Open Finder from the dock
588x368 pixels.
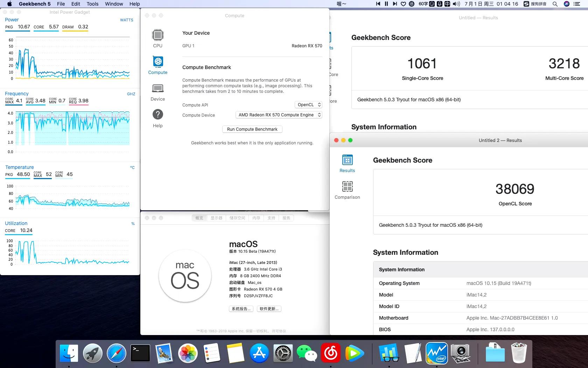[x=69, y=353]
